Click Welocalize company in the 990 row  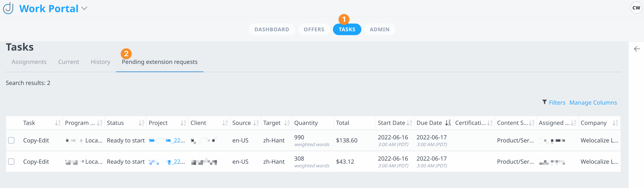click(599, 141)
